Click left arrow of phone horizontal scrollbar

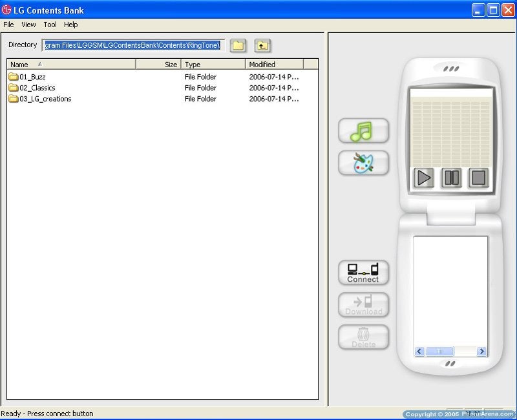[x=419, y=352]
